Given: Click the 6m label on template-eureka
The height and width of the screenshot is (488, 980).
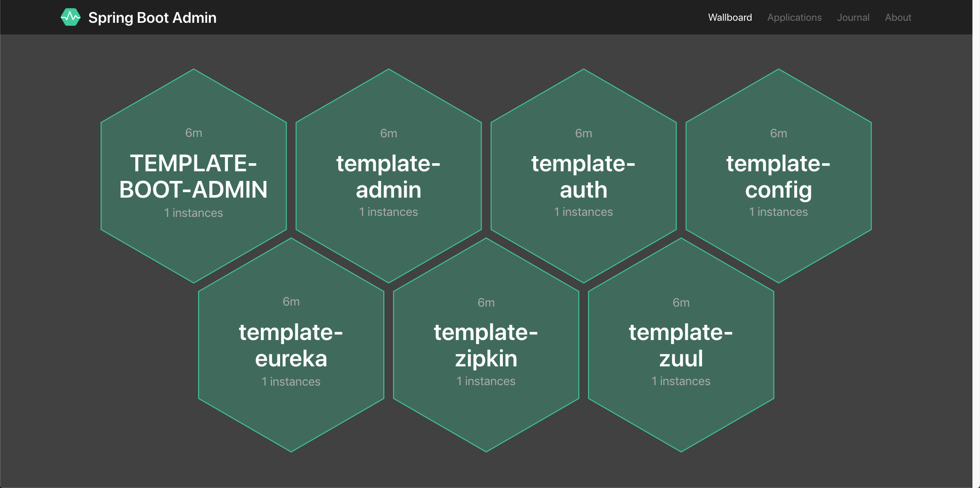Looking at the screenshot, I should [291, 302].
